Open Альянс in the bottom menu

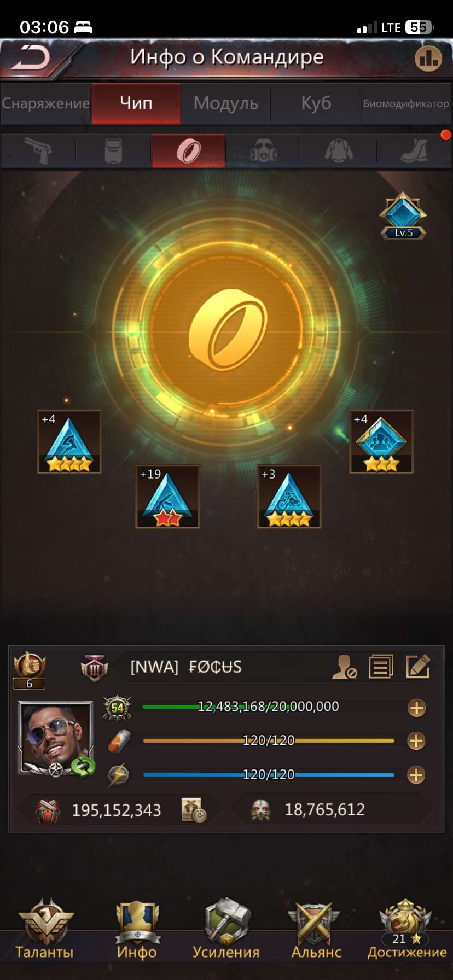click(316, 930)
